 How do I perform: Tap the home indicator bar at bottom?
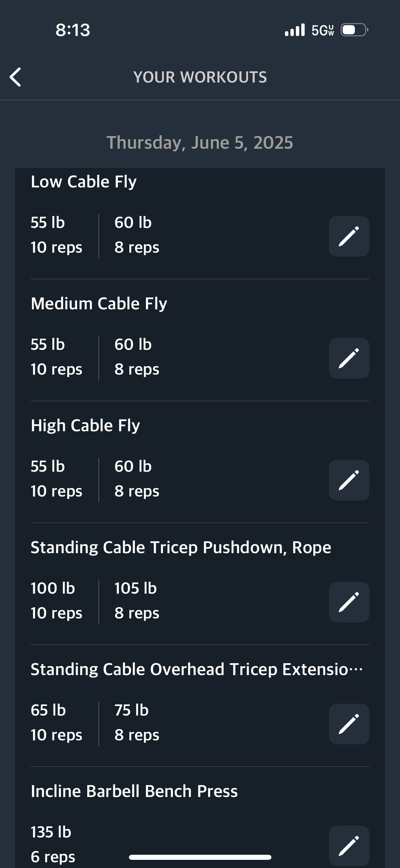click(x=200, y=857)
